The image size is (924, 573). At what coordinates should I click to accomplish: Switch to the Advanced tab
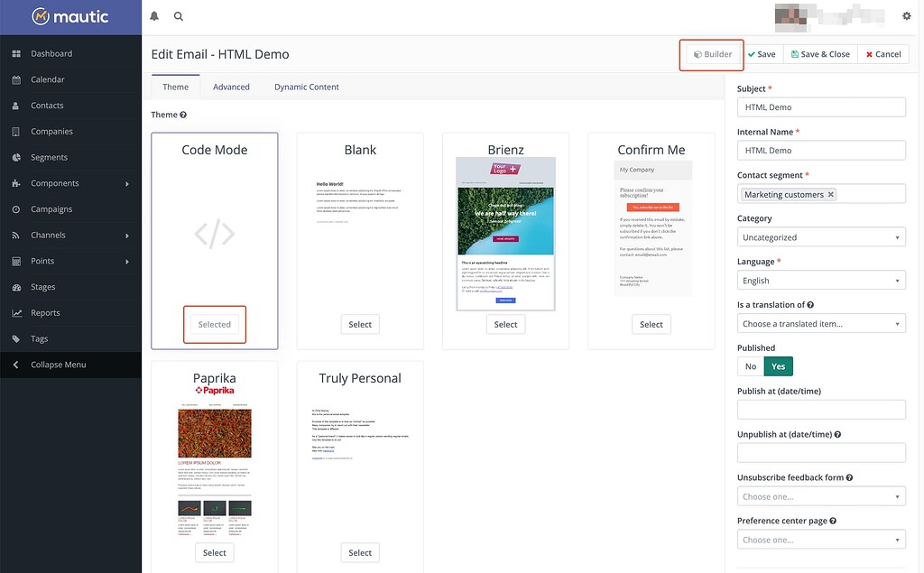click(x=231, y=86)
